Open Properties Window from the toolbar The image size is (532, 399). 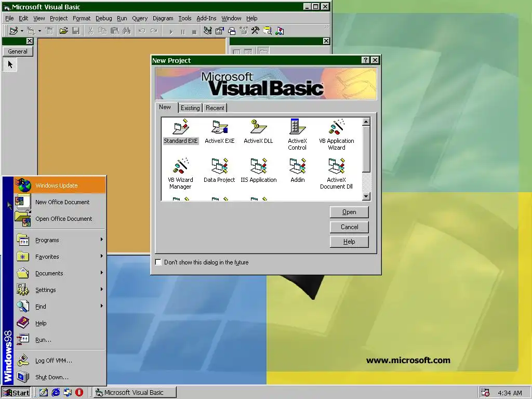[220, 31]
